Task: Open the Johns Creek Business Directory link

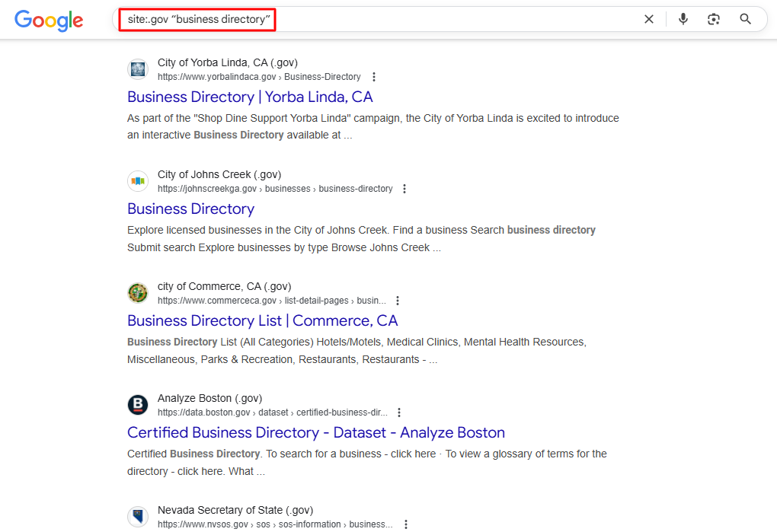Action: [x=190, y=209]
